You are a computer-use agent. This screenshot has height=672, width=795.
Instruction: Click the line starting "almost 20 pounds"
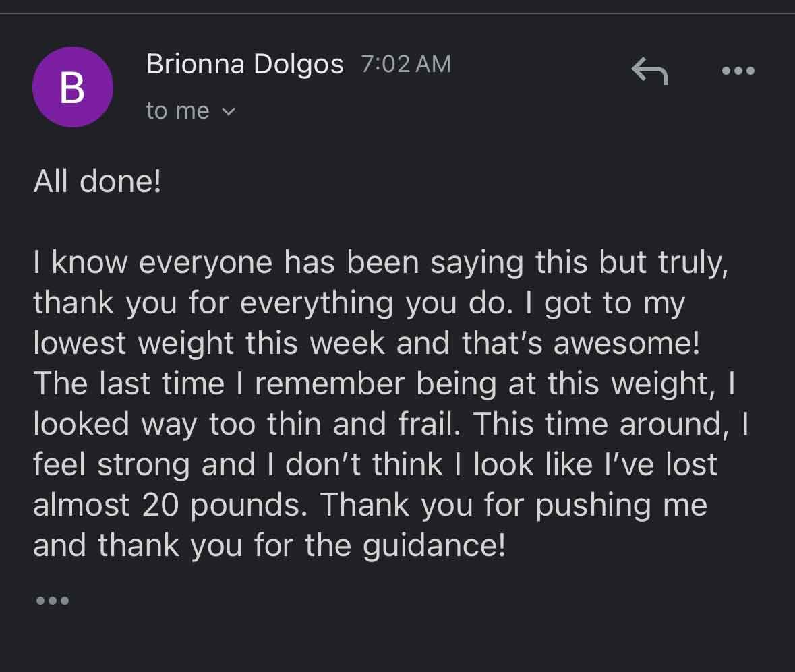coord(370,506)
